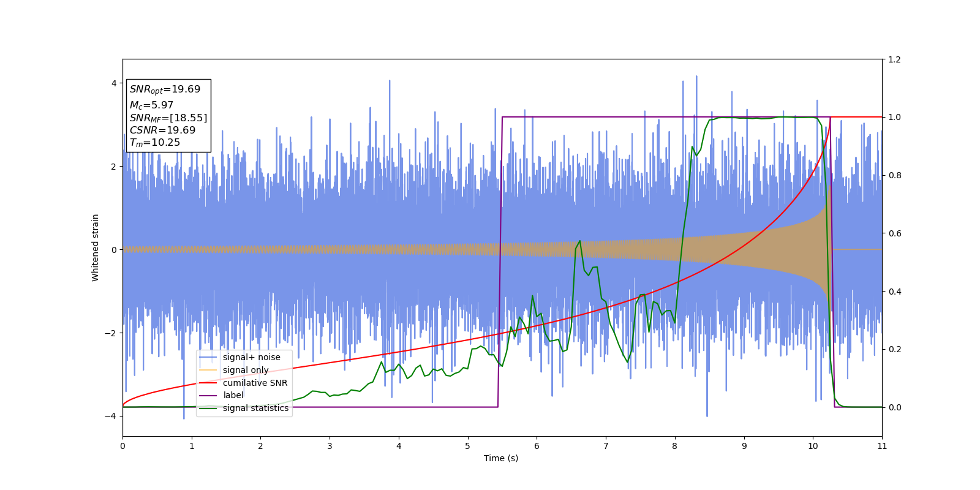Click the Mc=5.97 annotation text
980x490 pixels.
151,105
